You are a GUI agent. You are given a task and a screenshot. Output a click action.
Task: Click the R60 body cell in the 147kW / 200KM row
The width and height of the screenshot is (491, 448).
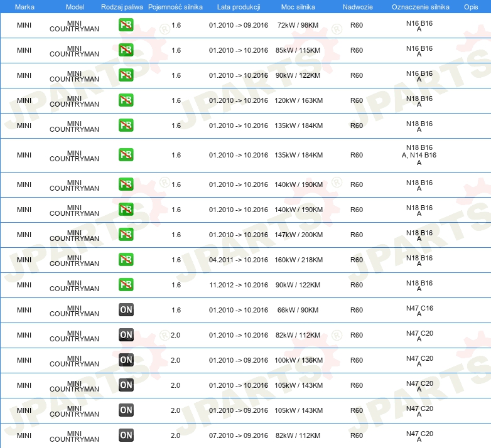point(357,235)
